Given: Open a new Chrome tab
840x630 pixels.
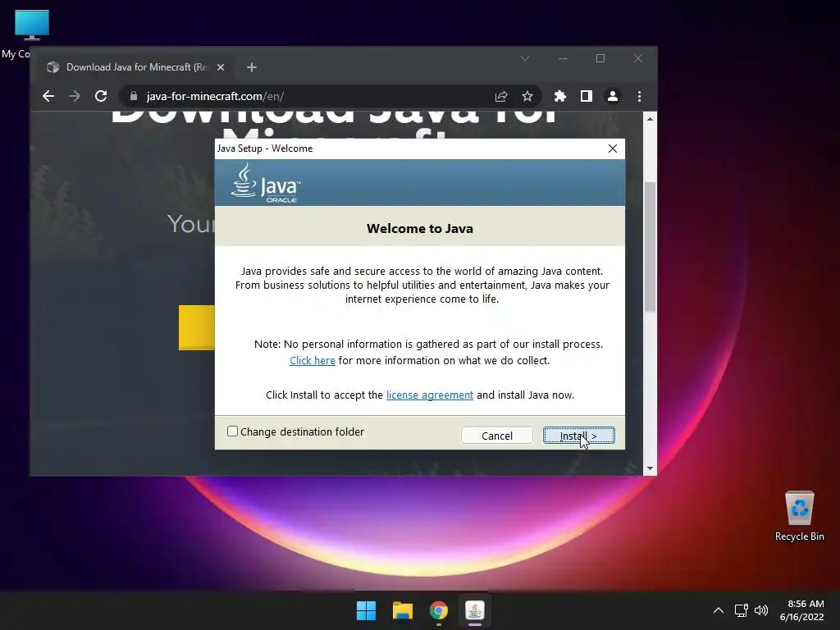Looking at the screenshot, I should click(252, 67).
